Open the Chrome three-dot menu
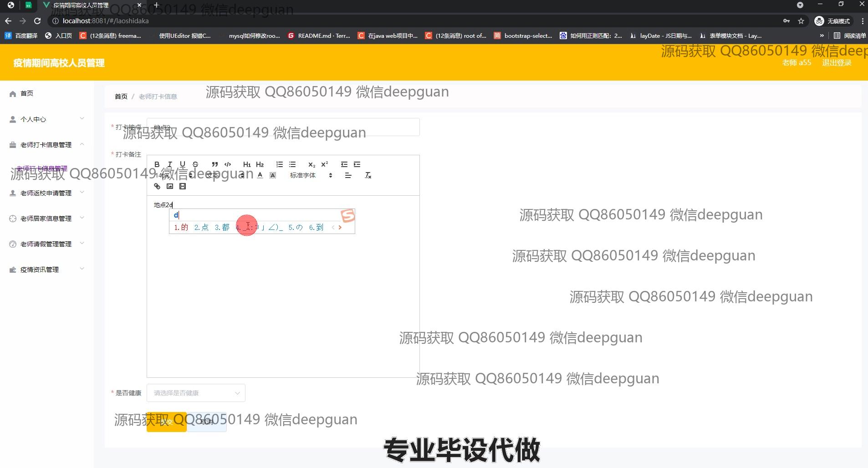This screenshot has height=468, width=868. pyautogui.click(x=863, y=21)
